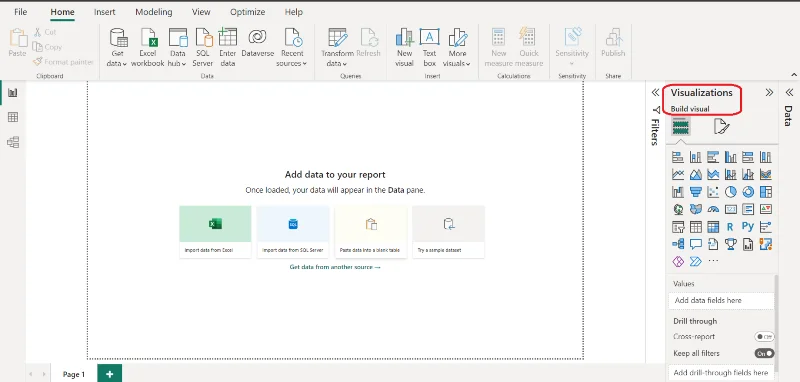The height and width of the screenshot is (382, 800).
Task: Select the stacked bar chart visual
Action: tap(678, 157)
